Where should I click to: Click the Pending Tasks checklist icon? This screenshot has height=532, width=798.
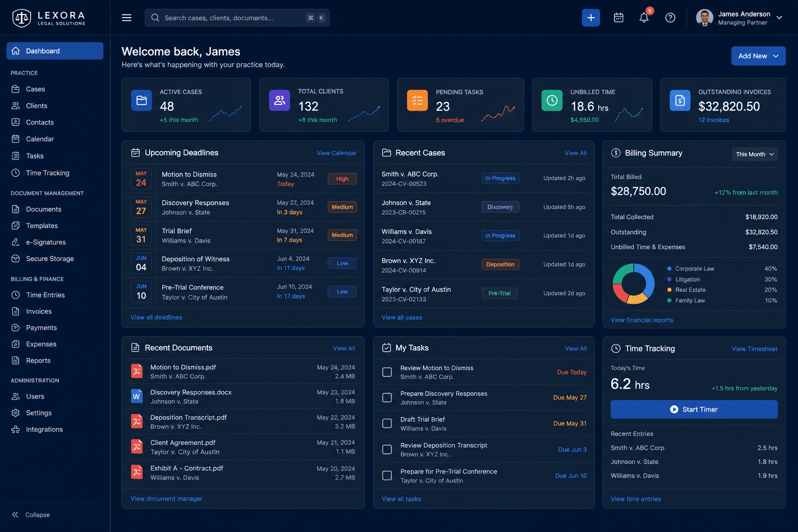[x=417, y=100]
